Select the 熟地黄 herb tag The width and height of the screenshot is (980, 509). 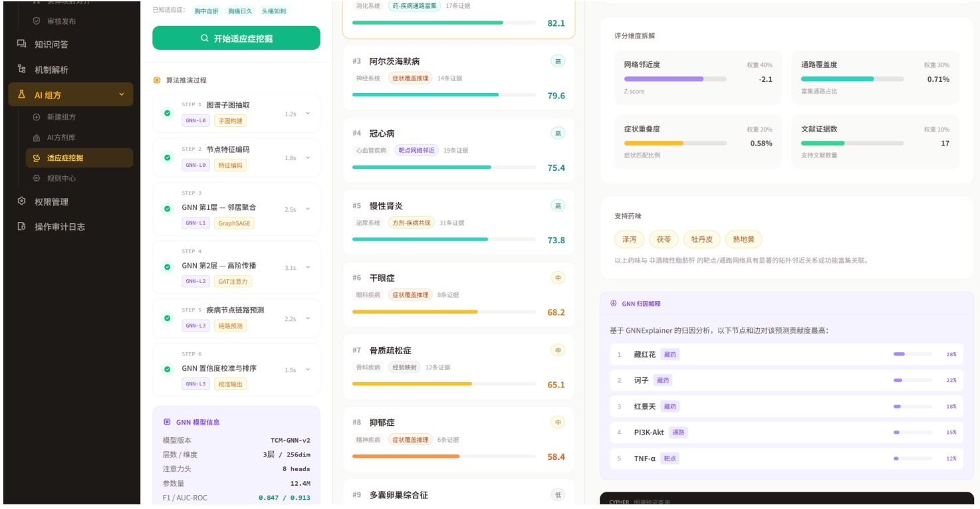tap(744, 239)
